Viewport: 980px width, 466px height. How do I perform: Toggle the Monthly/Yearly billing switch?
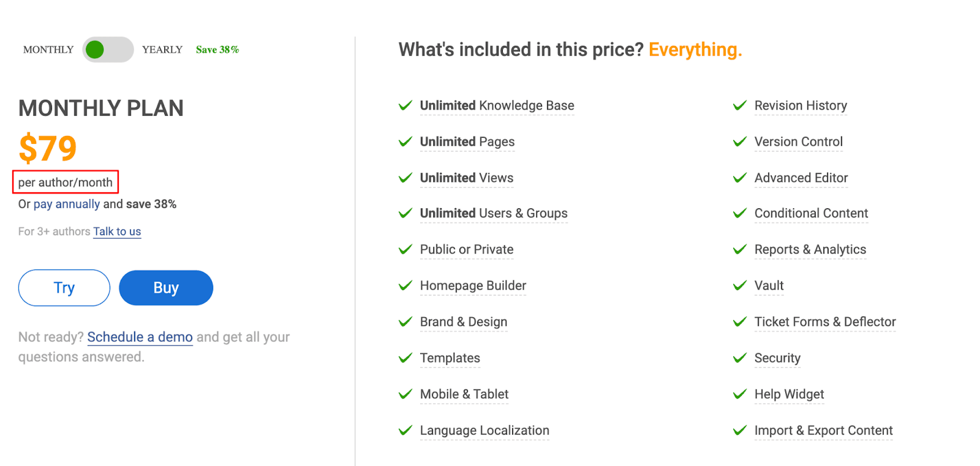click(108, 50)
